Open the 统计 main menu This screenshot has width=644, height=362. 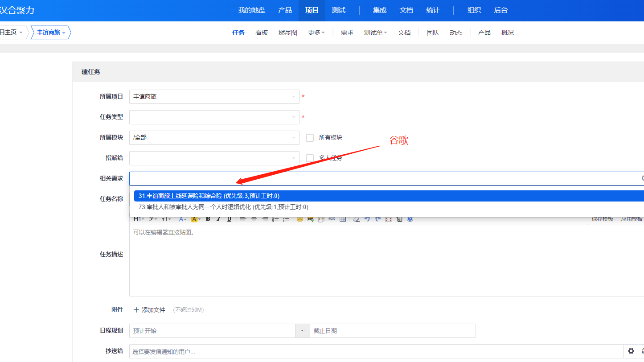click(433, 10)
